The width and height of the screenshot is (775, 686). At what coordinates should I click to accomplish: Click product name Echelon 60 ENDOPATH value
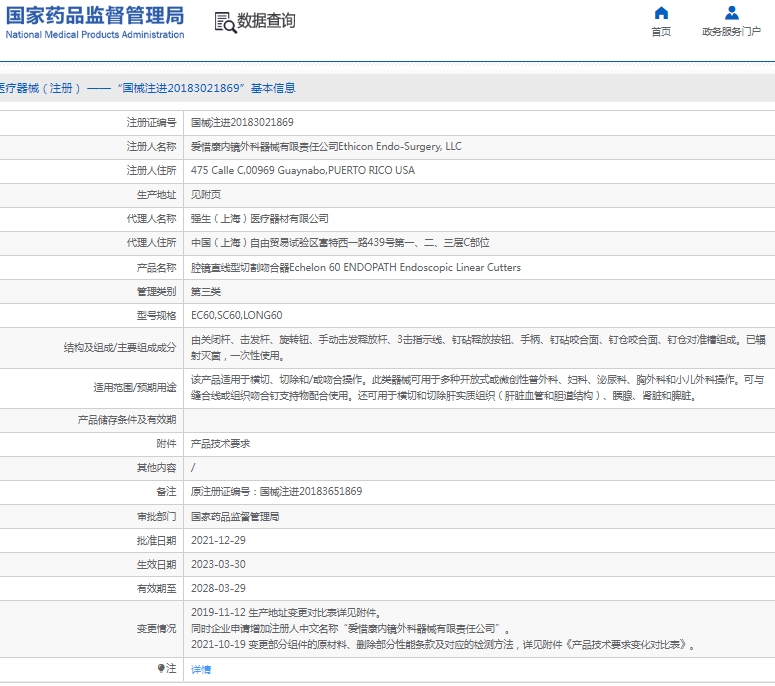356,267
